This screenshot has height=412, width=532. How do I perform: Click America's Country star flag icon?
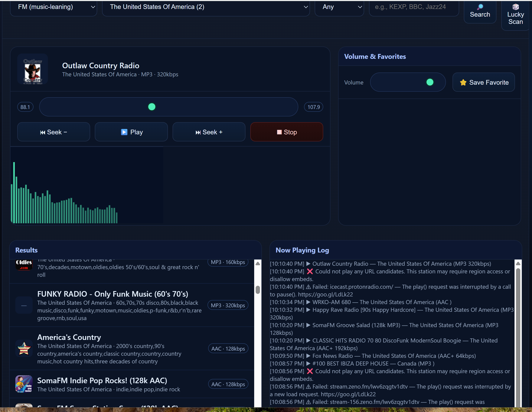click(x=24, y=348)
